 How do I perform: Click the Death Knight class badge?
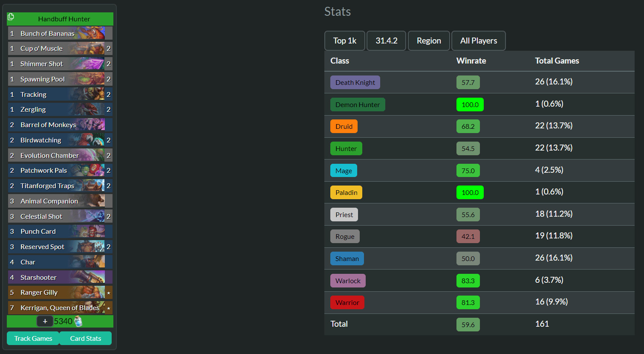point(355,83)
